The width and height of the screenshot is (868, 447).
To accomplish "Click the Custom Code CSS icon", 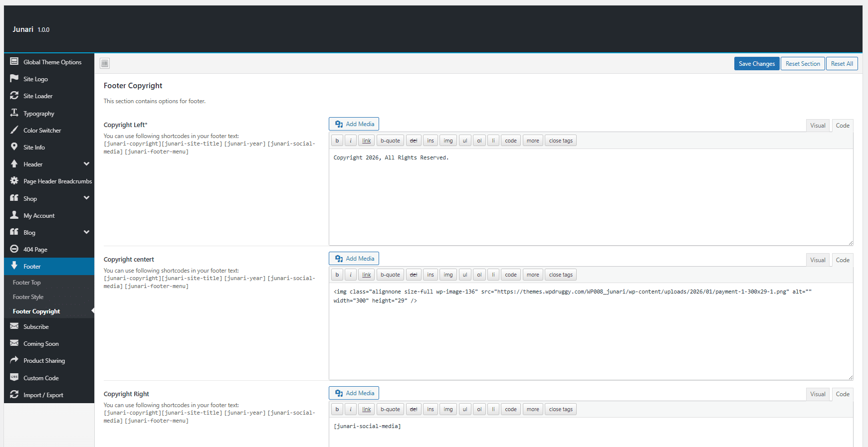I will pos(14,378).
